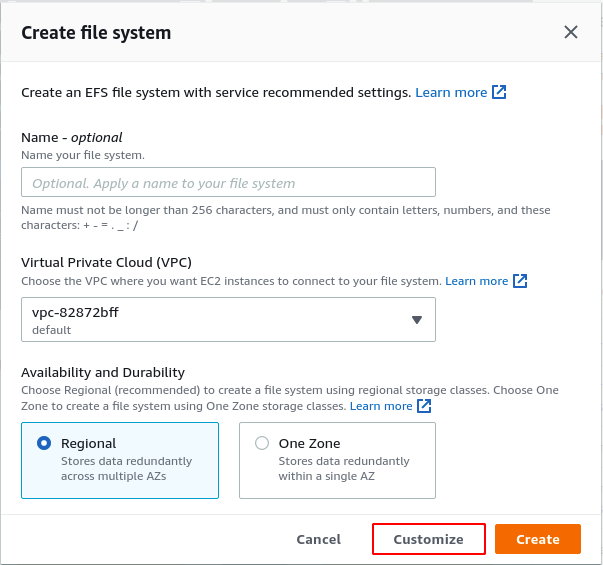The width and height of the screenshot is (603, 565).
Task: Open external link icon beside recommended settings Learn more
Action: (499, 92)
